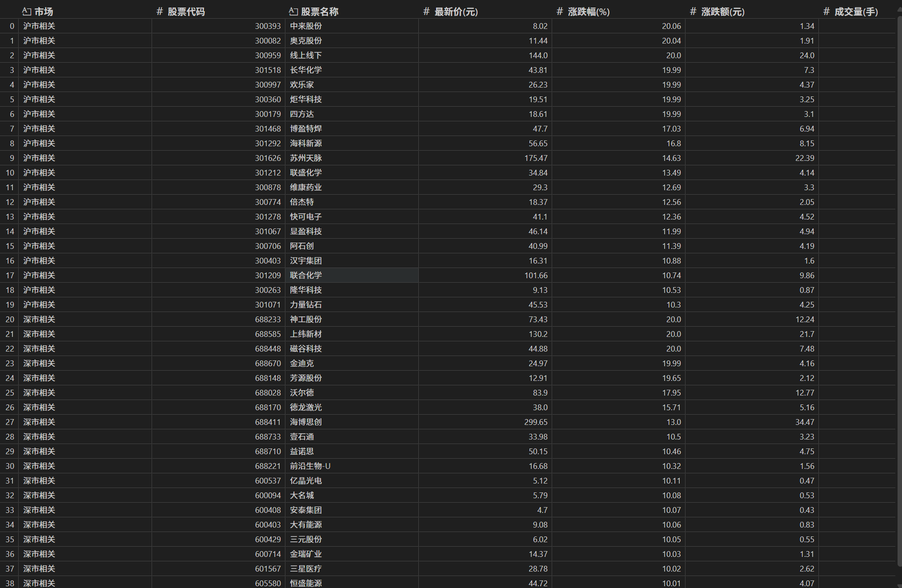
Task: Click the 前沿生物-U stock name cell
Action: pyautogui.click(x=310, y=466)
